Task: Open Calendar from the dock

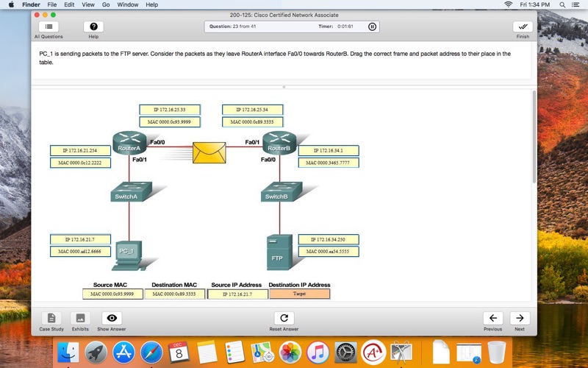Action: tap(179, 353)
